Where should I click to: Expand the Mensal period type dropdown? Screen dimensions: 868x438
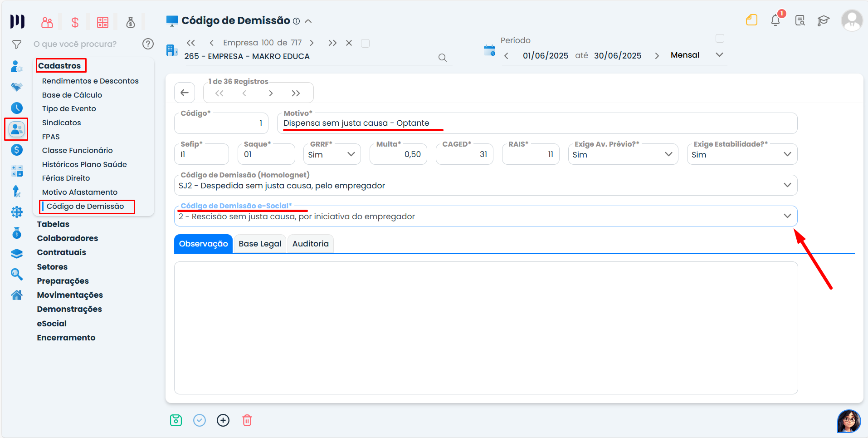click(x=719, y=55)
